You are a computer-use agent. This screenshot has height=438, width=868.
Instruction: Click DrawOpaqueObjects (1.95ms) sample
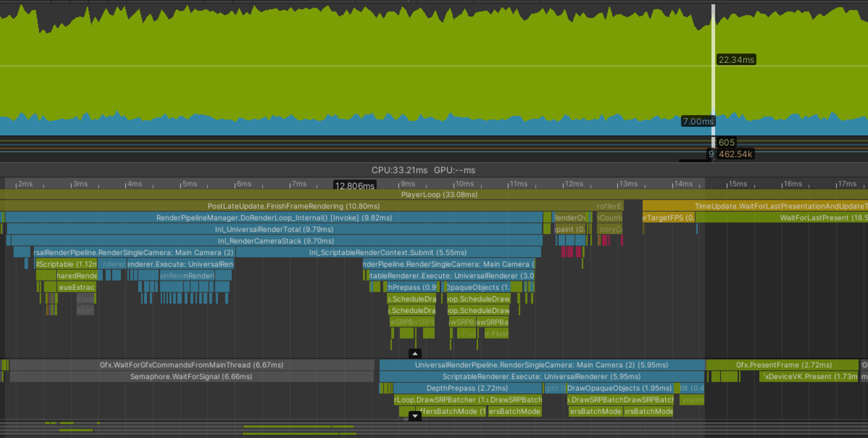(x=619, y=388)
